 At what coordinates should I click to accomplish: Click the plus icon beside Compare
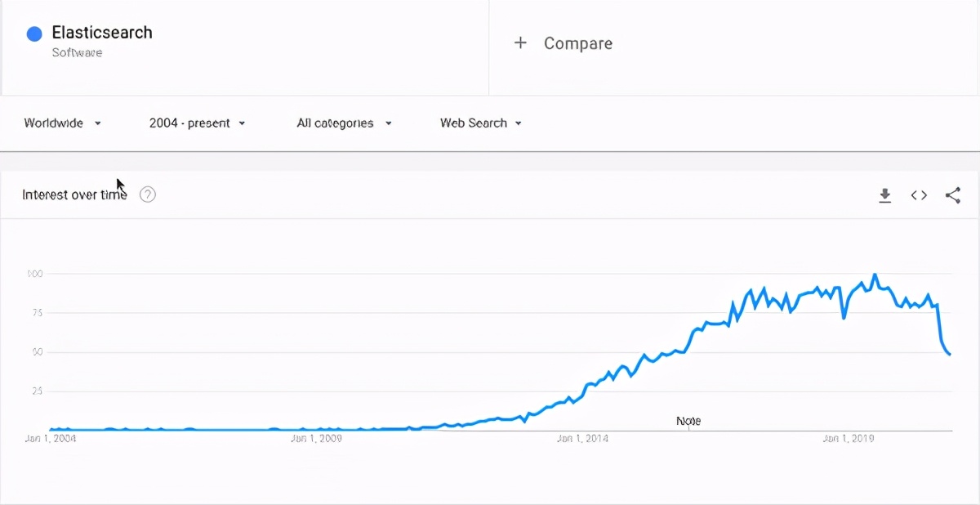tap(520, 43)
